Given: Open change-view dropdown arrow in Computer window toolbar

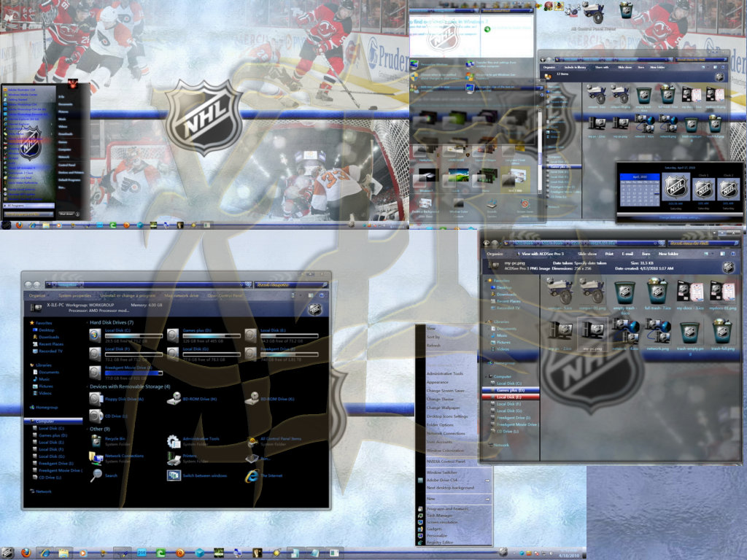Looking at the screenshot, I should click(299, 296).
